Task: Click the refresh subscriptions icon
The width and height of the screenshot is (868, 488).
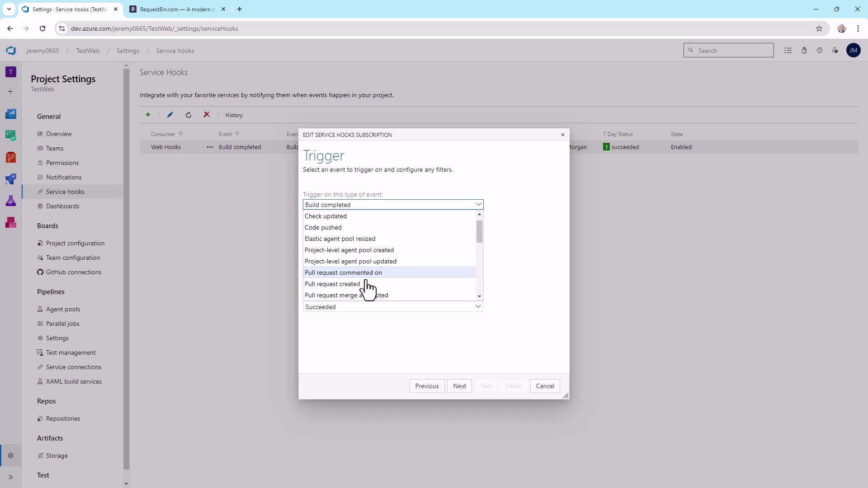Action: [189, 115]
